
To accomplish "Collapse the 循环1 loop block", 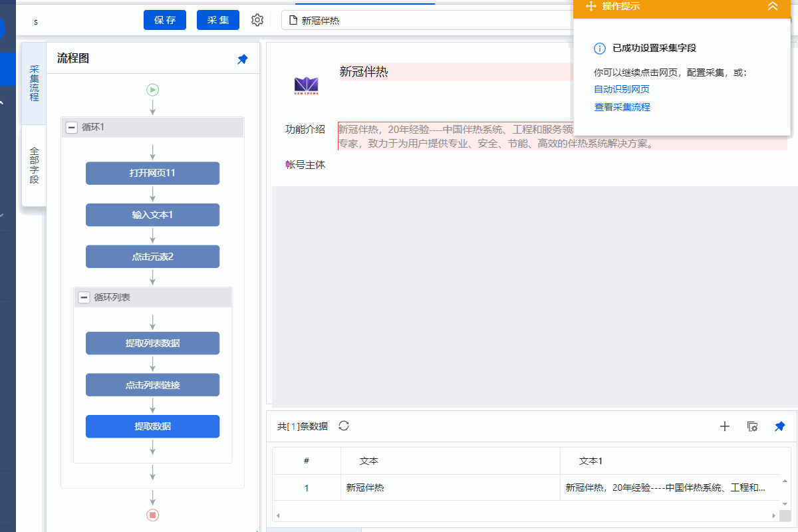I will 72,127.
